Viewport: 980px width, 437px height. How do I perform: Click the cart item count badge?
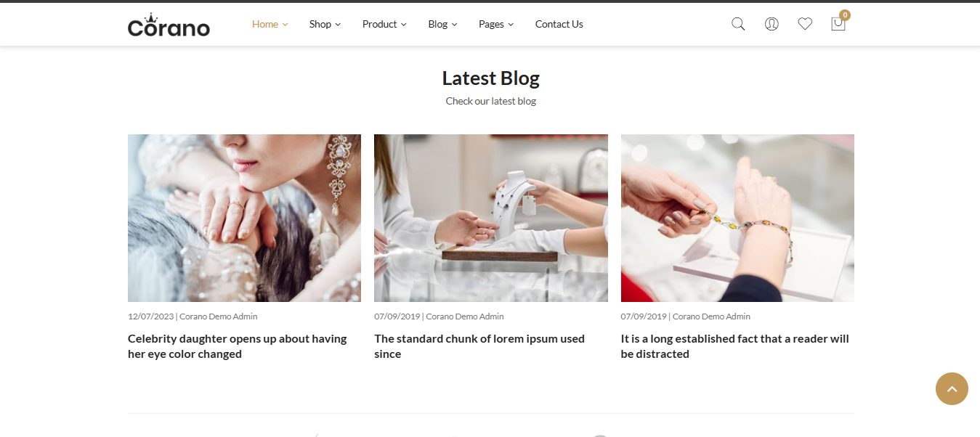[x=845, y=15]
